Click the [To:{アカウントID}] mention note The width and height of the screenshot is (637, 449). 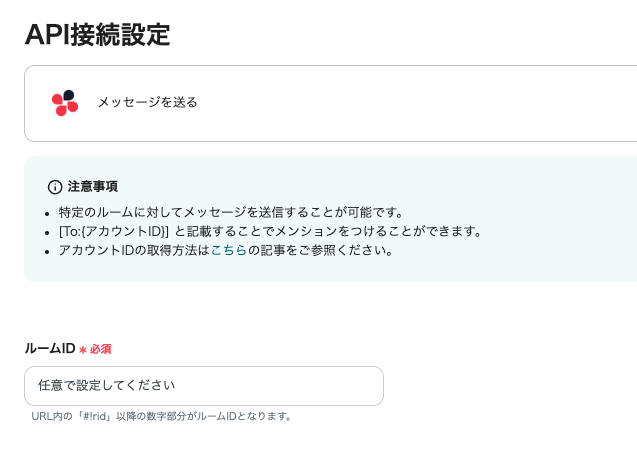[x=270, y=231]
